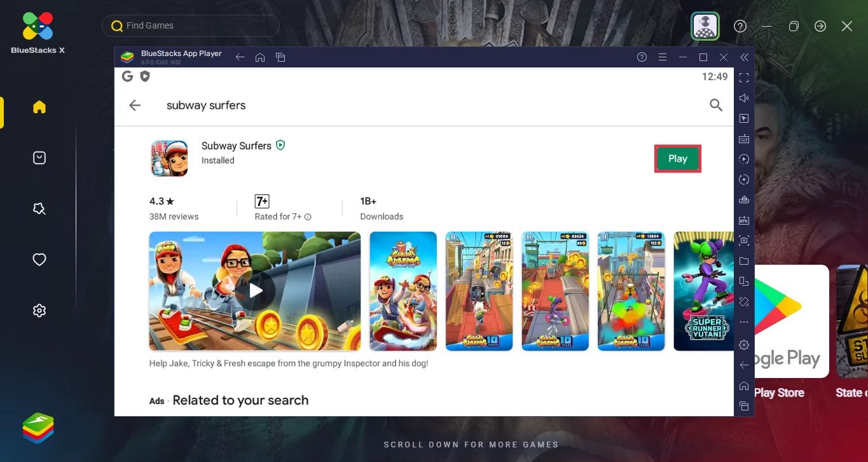Click the macro recorder circular play icon

point(744,159)
